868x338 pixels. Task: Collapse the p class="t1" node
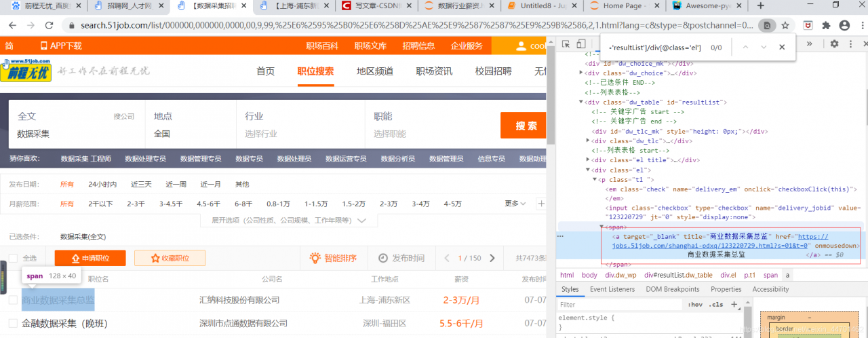pyautogui.click(x=595, y=180)
